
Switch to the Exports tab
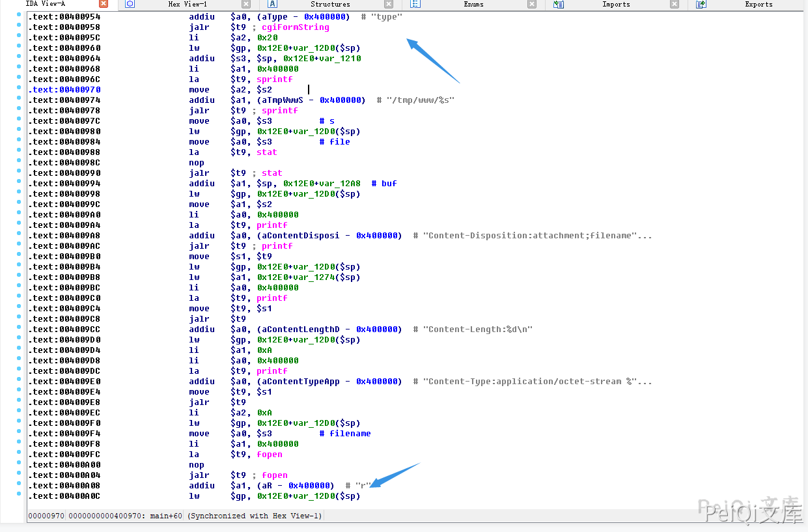click(x=759, y=4)
